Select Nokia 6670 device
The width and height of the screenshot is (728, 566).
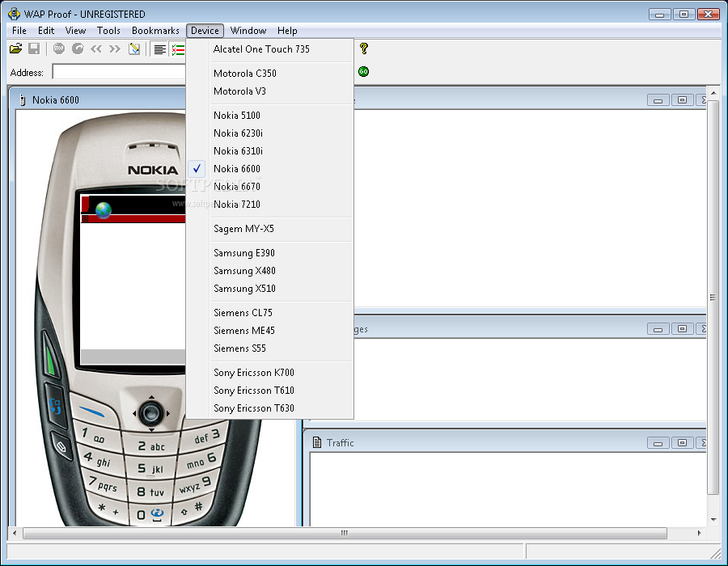269,187
